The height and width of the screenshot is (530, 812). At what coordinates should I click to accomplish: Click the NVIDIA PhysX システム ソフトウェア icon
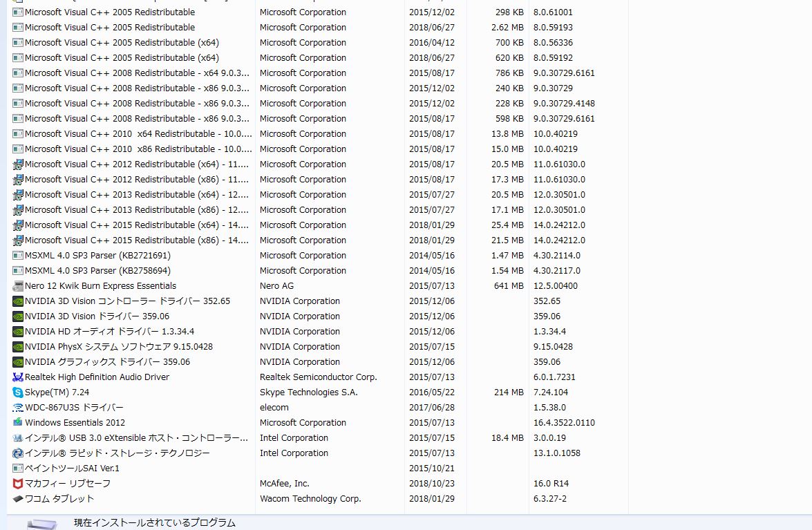point(17,347)
